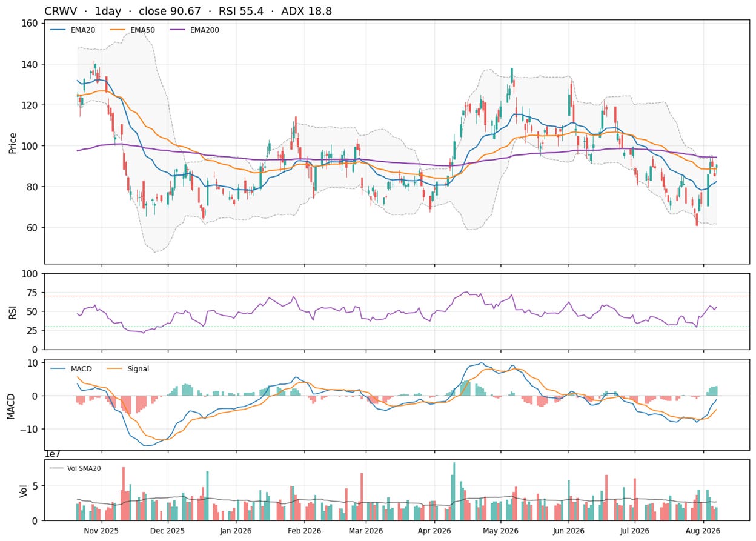This screenshot has height=541, width=756.
Task: Click the 160 tick on the Price axis
Action: pyautogui.click(x=31, y=24)
